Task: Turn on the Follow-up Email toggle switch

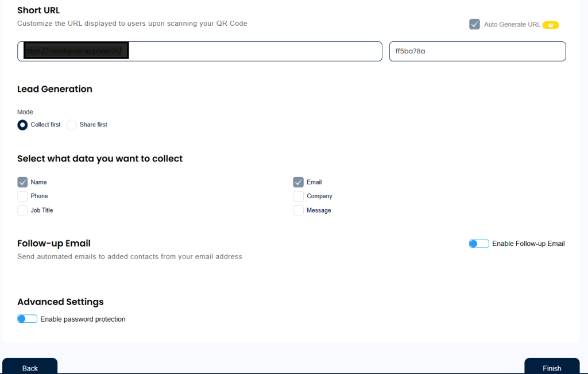Action: coord(479,244)
